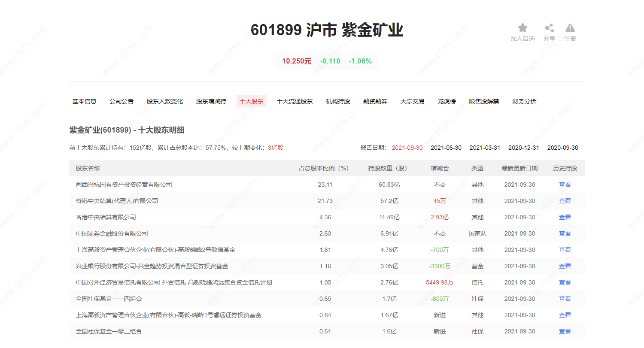Click shareholder name 闽西兴杭国有资产投资经营有限公司

(124, 185)
